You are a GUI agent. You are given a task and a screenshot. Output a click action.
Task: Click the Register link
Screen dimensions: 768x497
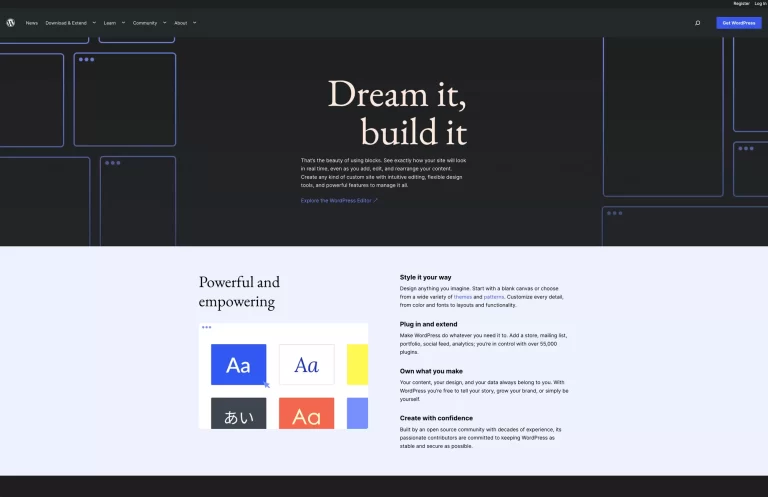click(x=741, y=3)
